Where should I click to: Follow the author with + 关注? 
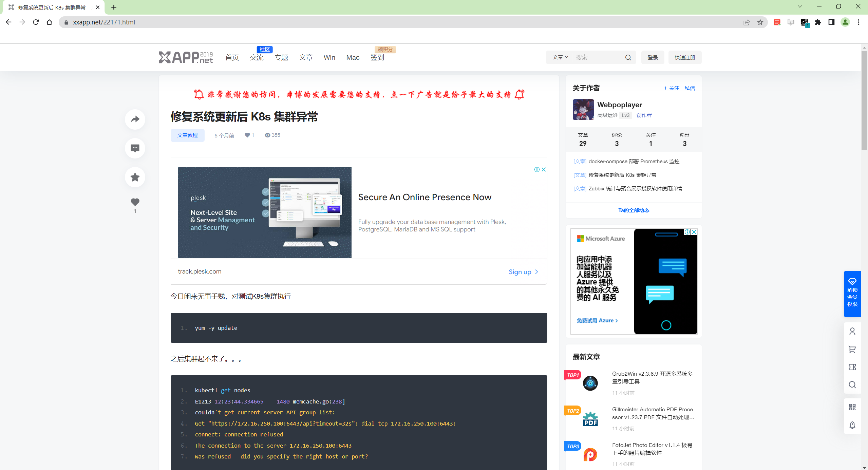pyautogui.click(x=671, y=88)
